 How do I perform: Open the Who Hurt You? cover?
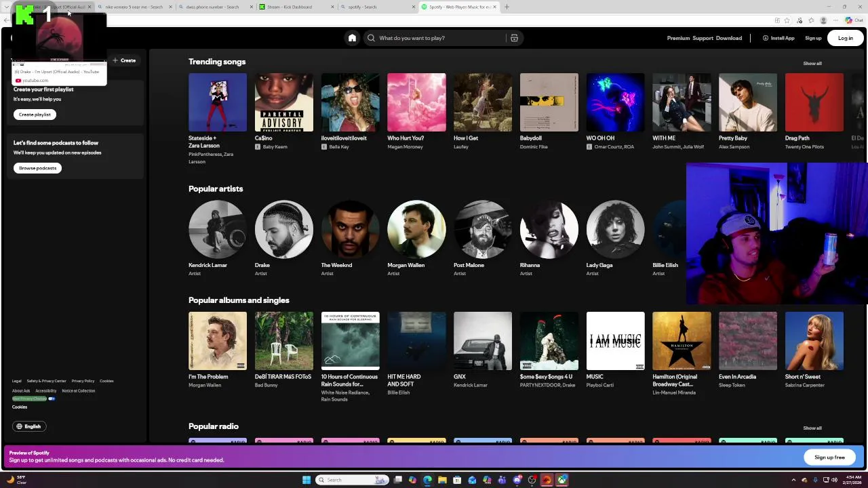point(416,102)
